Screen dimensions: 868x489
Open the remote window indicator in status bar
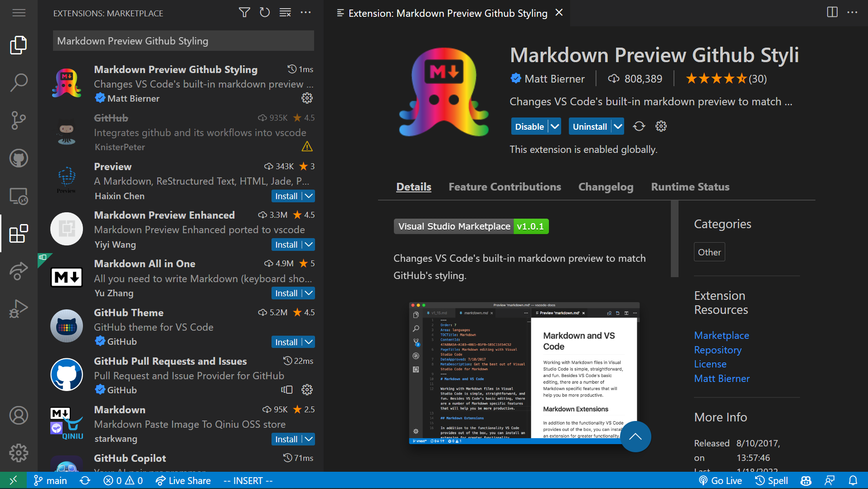(13, 480)
